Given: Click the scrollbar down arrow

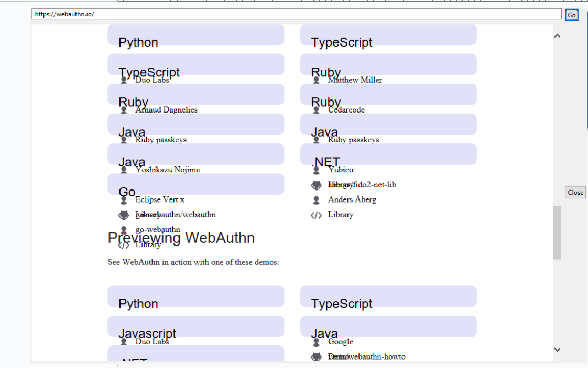Looking at the screenshot, I should pyautogui.click(x=558, y=349).
